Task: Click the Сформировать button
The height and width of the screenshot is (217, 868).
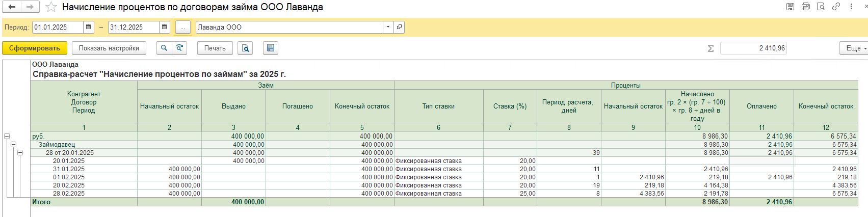Action: 34,48
